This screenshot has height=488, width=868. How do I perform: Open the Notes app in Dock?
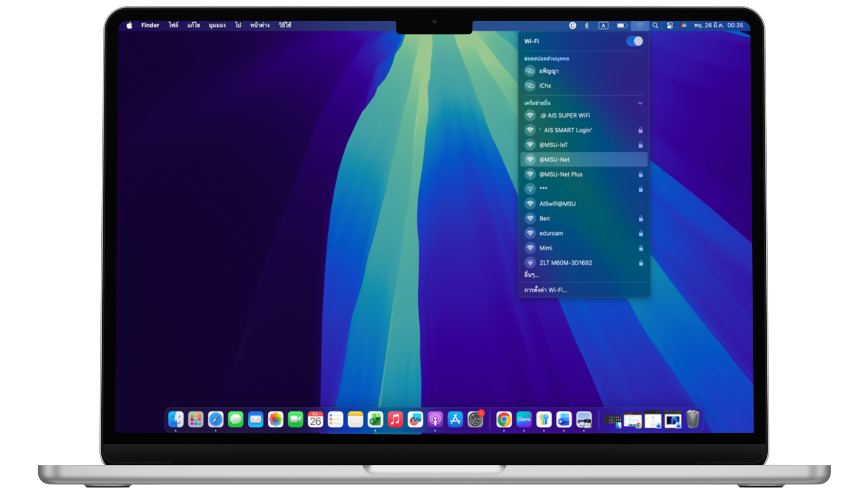[x=355, y=420]
